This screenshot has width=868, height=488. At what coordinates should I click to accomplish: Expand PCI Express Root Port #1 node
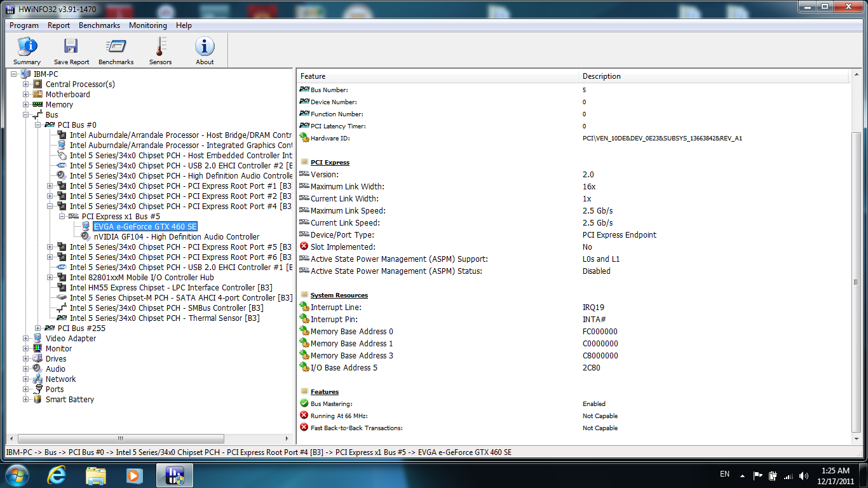tap(50, 186)
